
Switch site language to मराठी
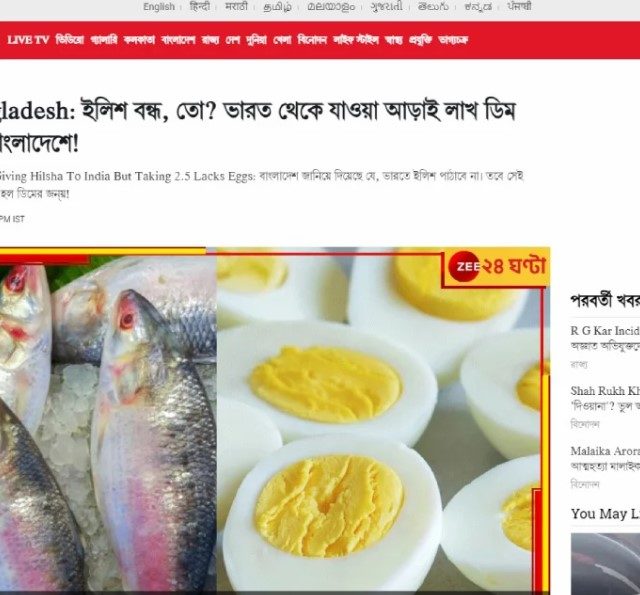point(236,7)
